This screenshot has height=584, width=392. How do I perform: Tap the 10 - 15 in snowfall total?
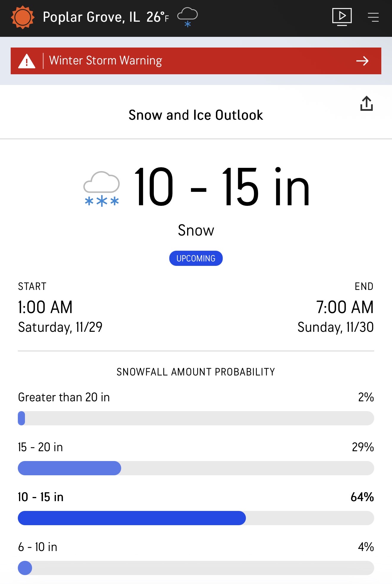(x=222, y=187)
